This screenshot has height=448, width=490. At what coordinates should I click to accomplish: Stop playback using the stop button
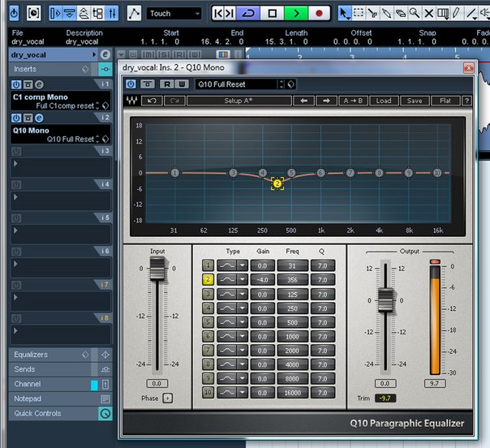point(273,14)
